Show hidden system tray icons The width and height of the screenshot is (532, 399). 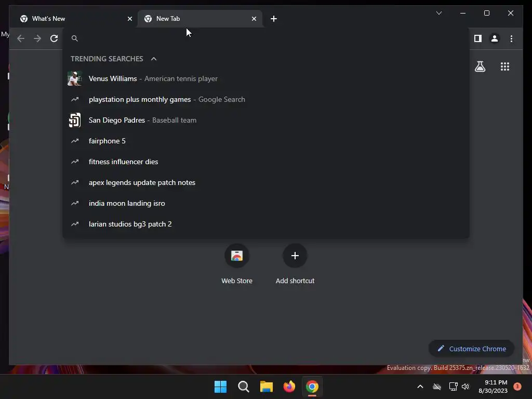(420, 387)
